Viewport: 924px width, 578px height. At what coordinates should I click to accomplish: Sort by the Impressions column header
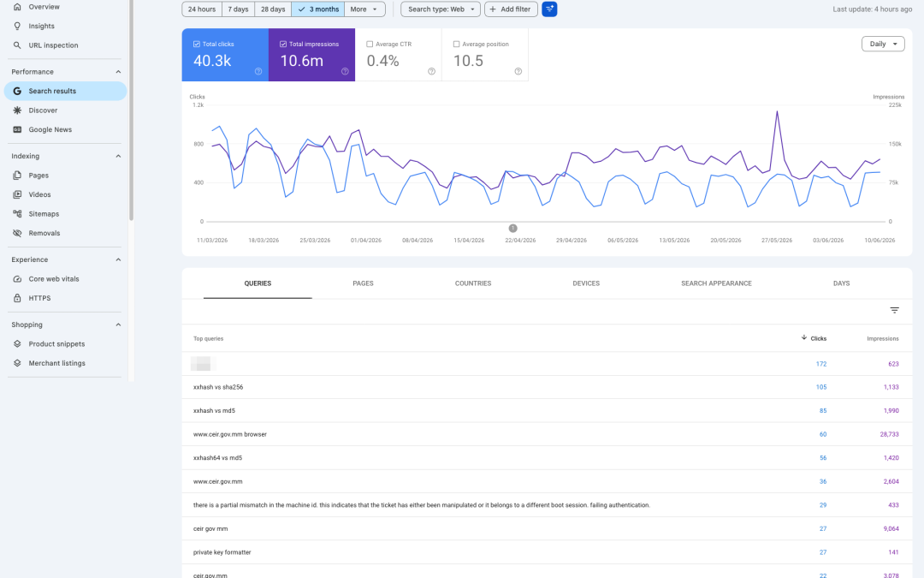(882, 338)
